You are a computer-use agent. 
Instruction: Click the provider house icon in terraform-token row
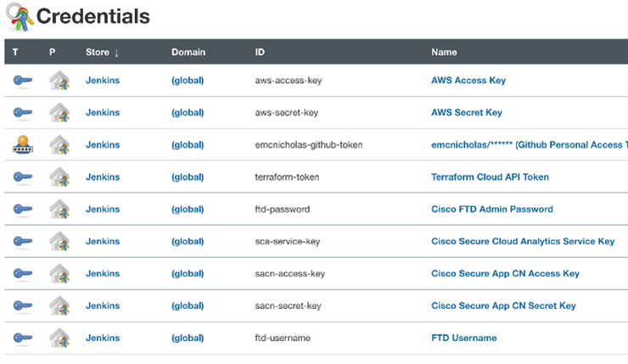[59, 177]
